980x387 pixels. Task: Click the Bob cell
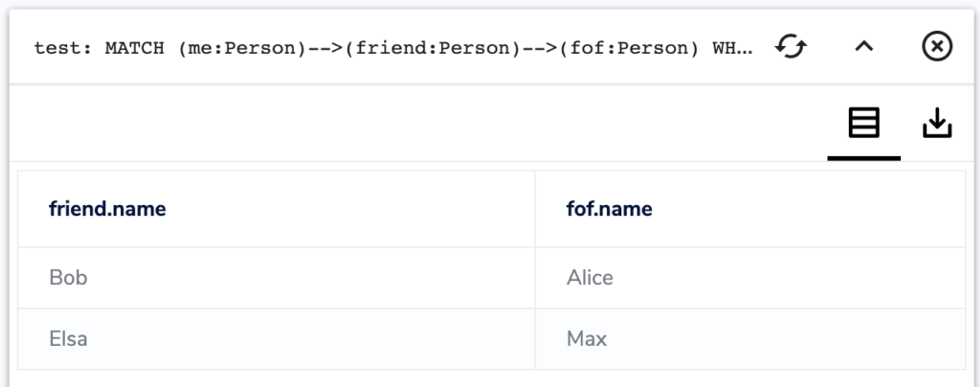(x=276, y=278)
